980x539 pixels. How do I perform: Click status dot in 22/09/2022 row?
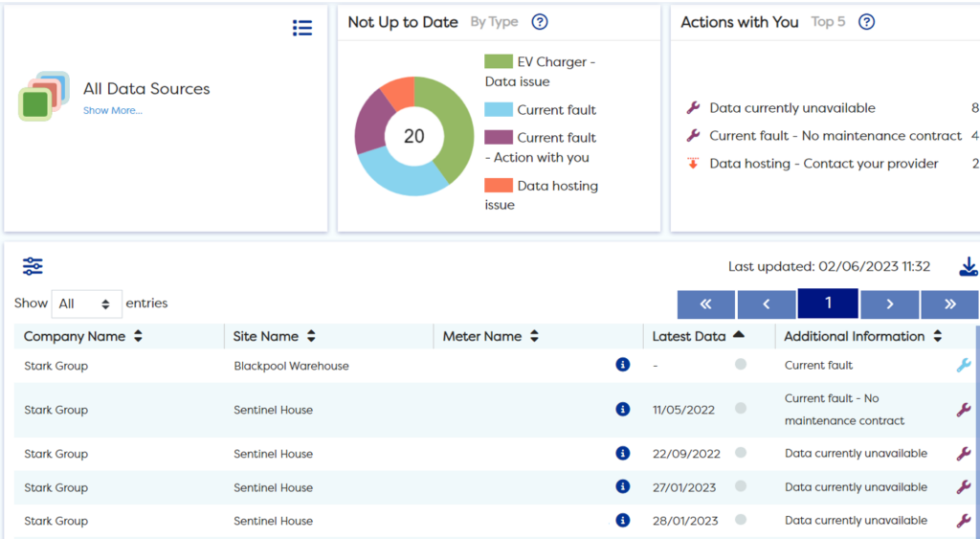point(741,452)
